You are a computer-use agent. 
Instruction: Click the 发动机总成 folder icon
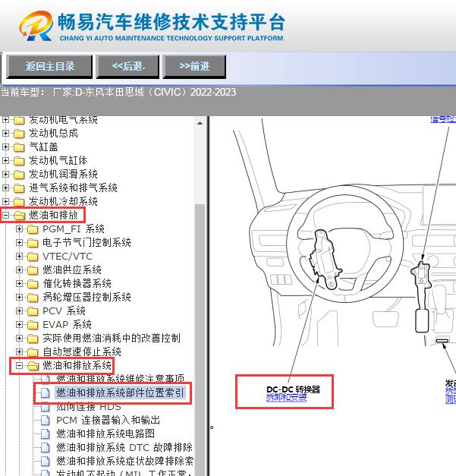pos(19,134)
